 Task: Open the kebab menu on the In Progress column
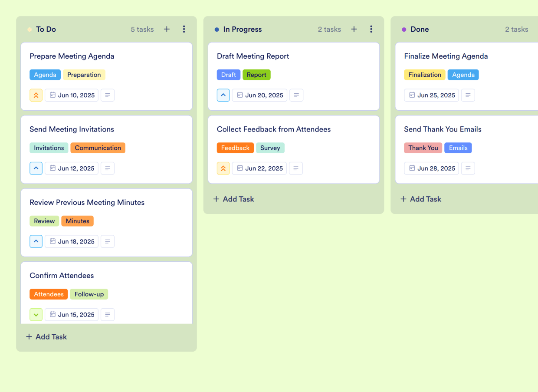[371, 29]
